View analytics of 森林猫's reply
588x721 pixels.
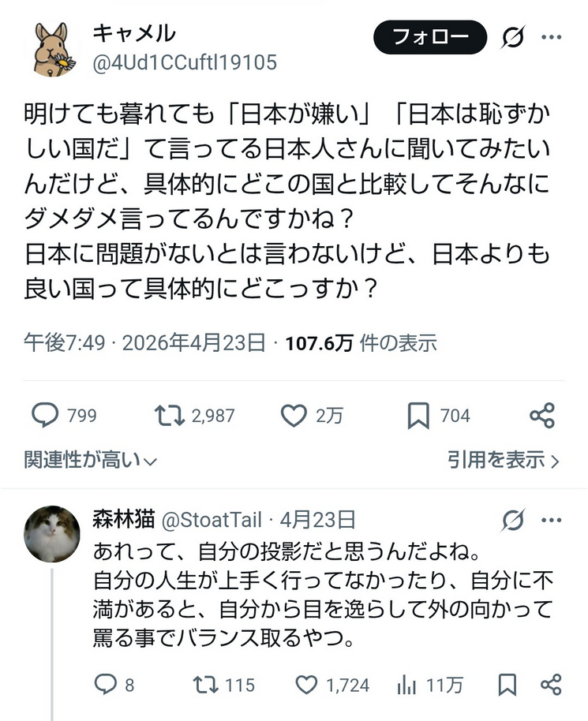coord(406,685)
